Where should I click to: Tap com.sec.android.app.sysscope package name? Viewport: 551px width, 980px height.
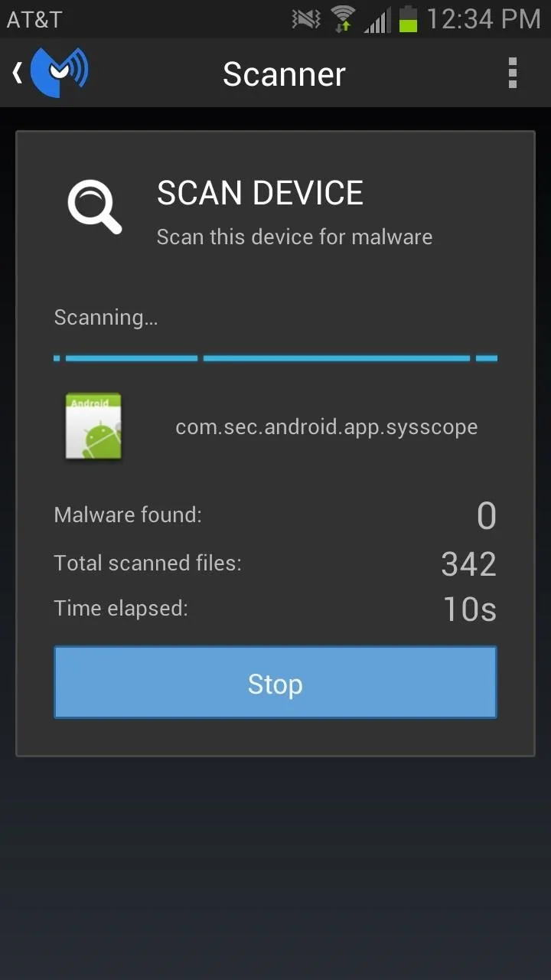point(327,427)
